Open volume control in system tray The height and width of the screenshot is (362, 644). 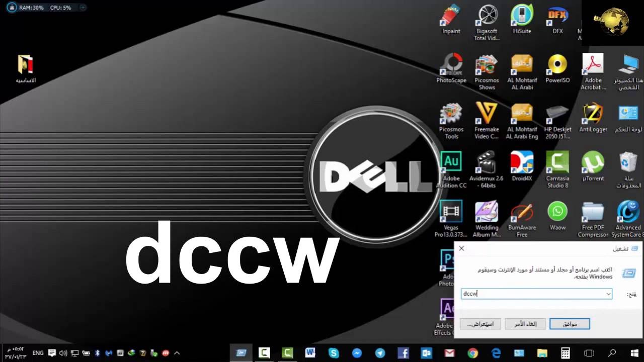click(x=63, y=353)
